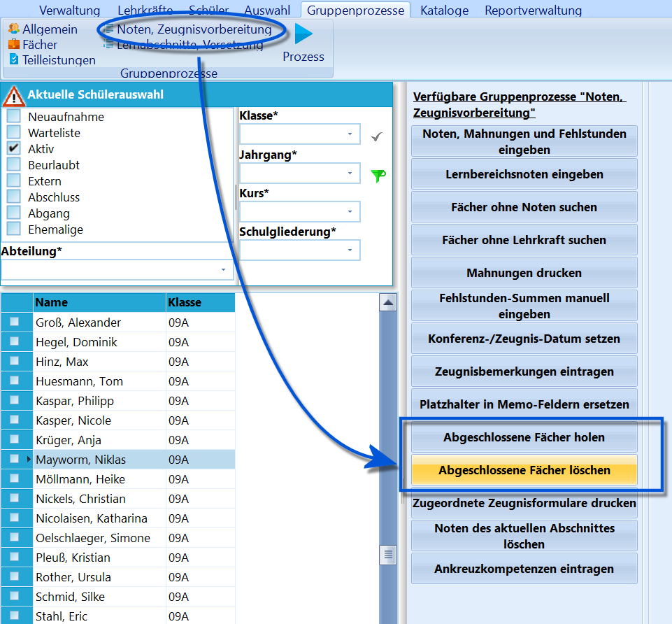The height and width of the screenshot is (624, 672).
Task: Select the row Mayworm, Niklas
Action: tap(118, 460)
